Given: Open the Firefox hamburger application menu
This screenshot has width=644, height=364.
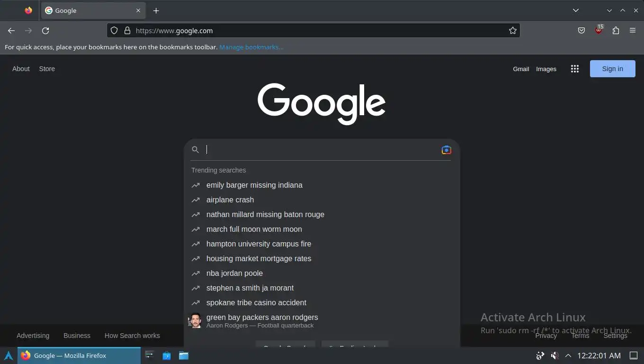Looking at the screenshot, I should pos(633,31).
